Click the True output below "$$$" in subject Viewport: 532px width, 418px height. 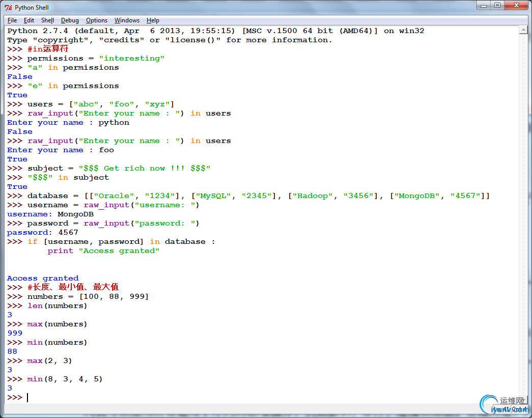[17, 187]
